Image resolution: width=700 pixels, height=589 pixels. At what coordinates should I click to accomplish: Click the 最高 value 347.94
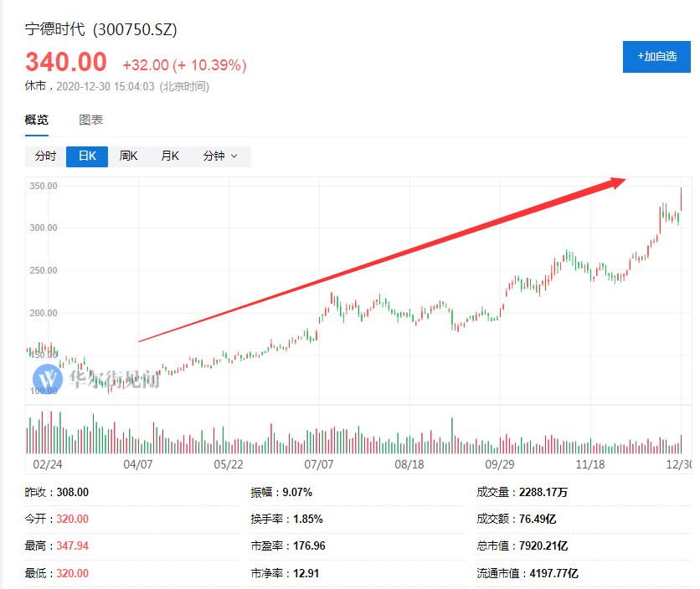click(72, 545)
